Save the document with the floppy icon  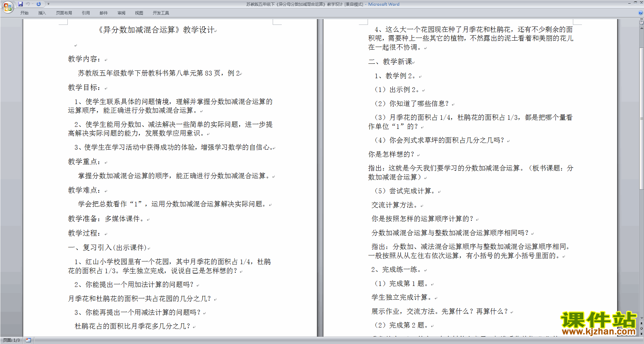tap(20, 4)
